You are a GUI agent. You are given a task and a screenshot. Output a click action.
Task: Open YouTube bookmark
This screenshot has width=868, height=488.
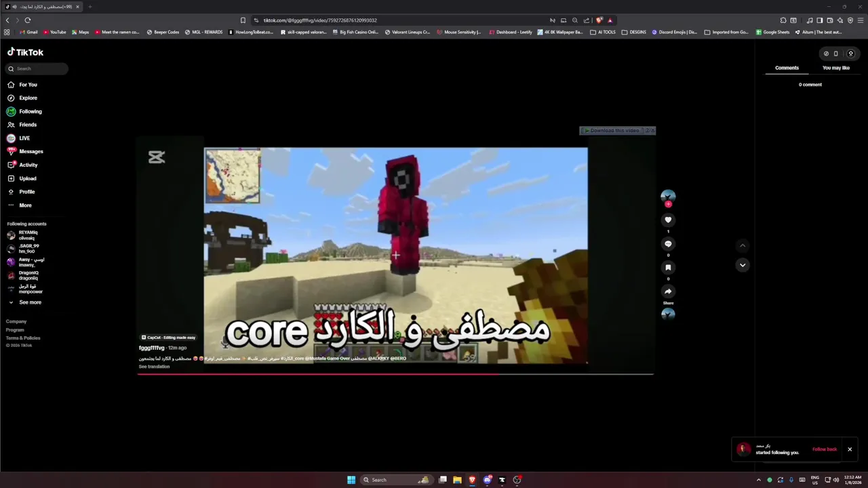pos(55,32)
